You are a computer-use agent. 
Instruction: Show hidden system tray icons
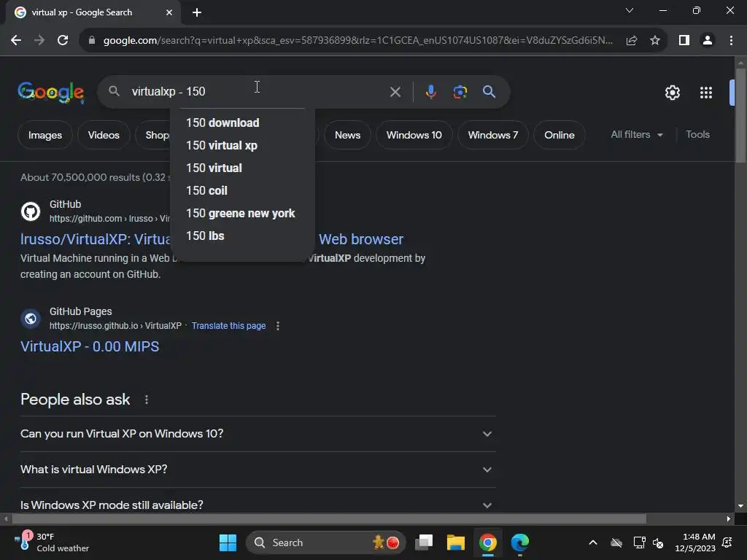point(592,542)
